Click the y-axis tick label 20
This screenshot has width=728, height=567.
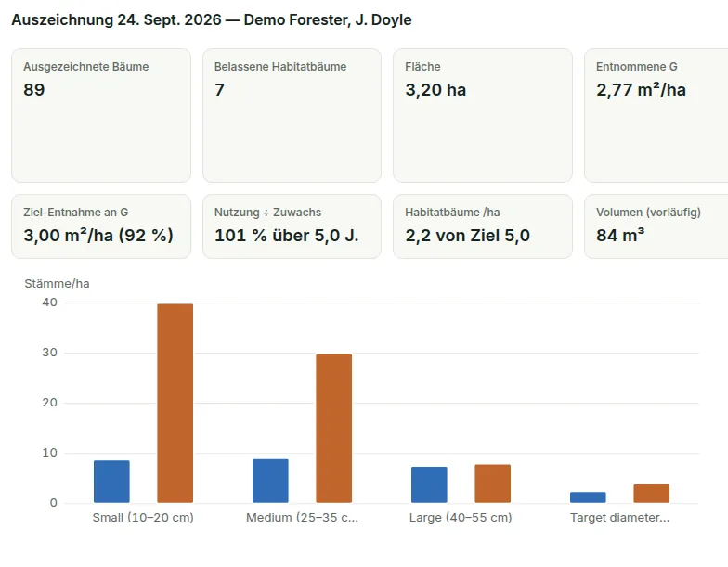click(x=50, y=403)
